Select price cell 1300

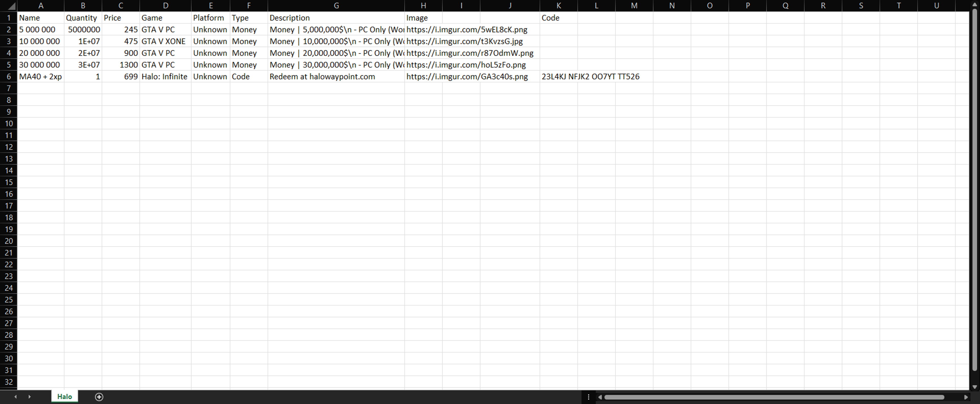pos(121,65)
